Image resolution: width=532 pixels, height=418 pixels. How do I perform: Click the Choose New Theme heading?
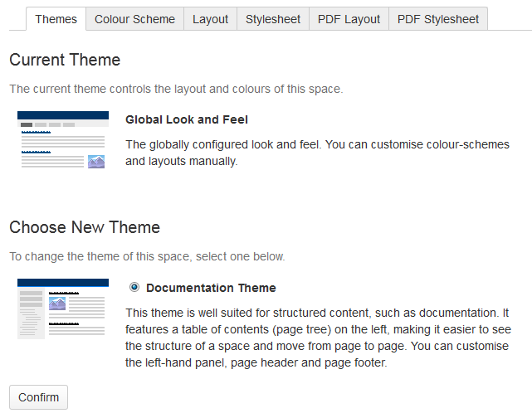[85, 227]
